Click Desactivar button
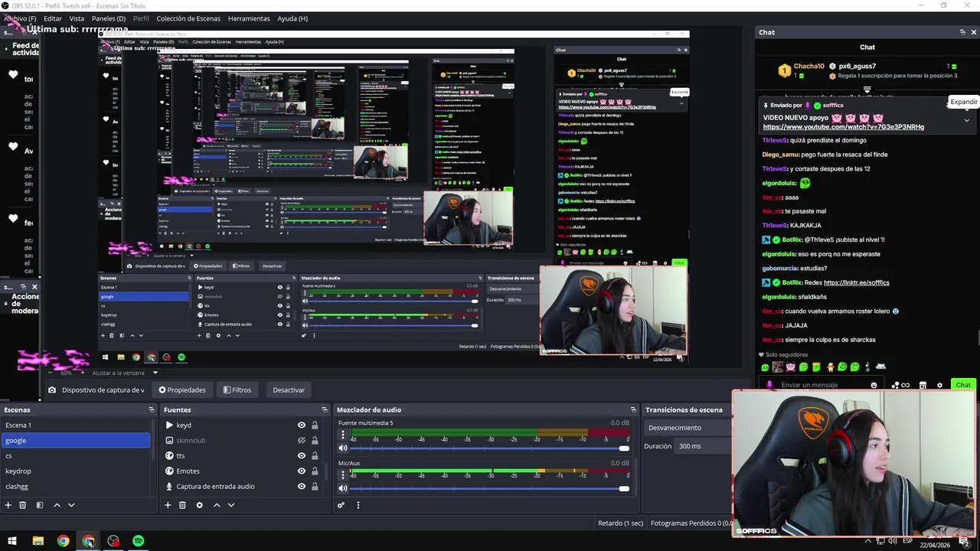980x551 pixels. point(289,390)
